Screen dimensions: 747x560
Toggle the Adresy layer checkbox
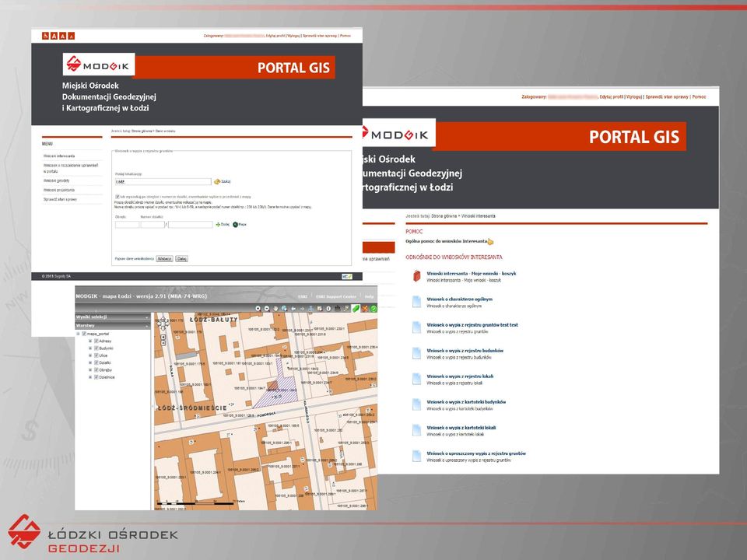96,341
